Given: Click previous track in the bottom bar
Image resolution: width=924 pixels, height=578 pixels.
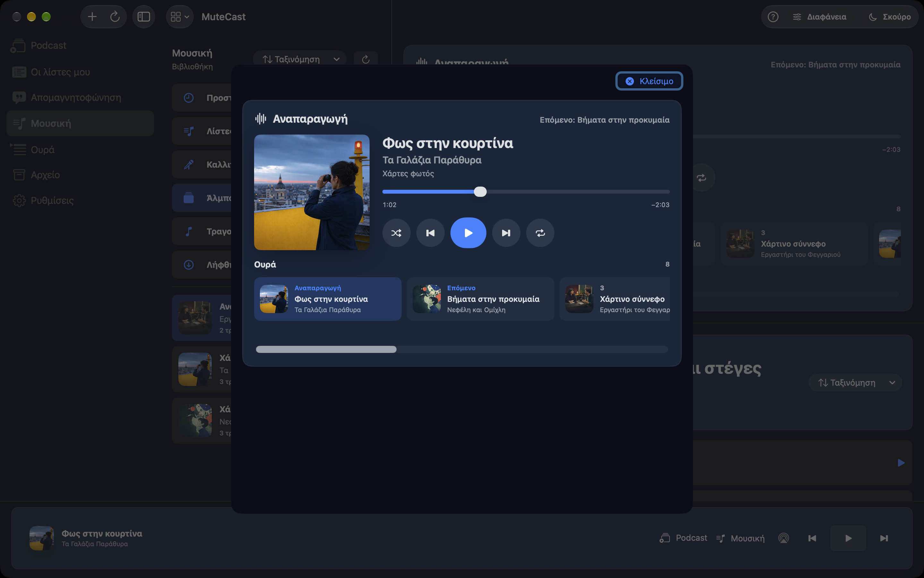Looking at the screenshot, I should [x=812, y=538].
